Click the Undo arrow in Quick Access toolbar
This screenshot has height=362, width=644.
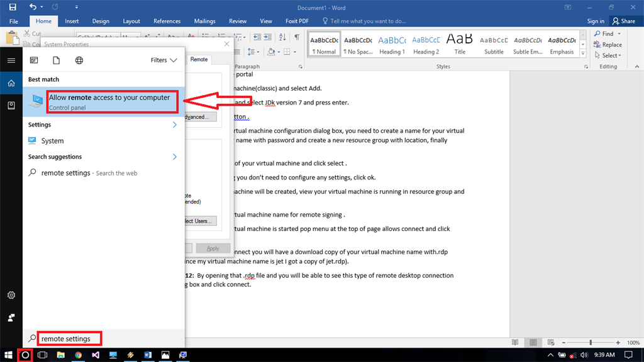tap(33, 7)
